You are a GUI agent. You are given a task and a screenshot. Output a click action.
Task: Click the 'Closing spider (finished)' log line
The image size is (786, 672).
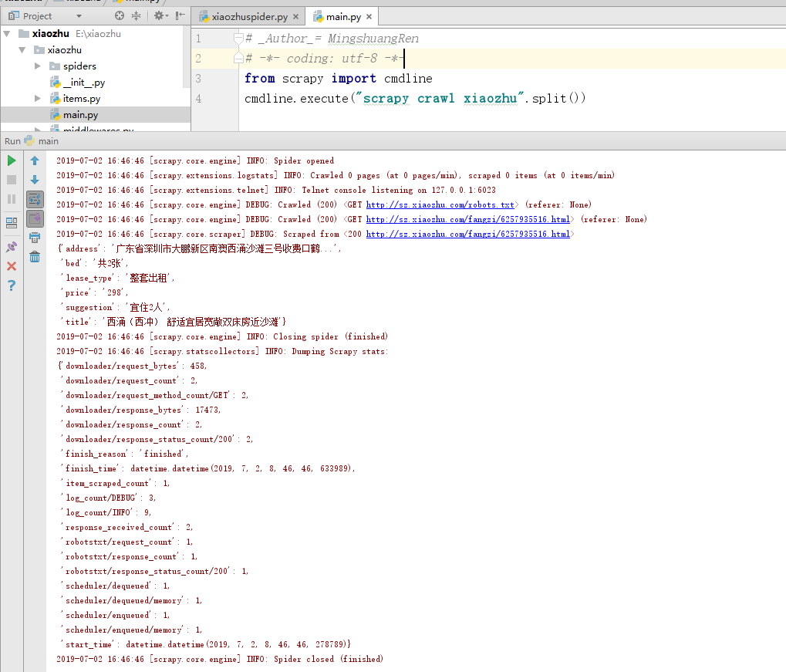222,336
